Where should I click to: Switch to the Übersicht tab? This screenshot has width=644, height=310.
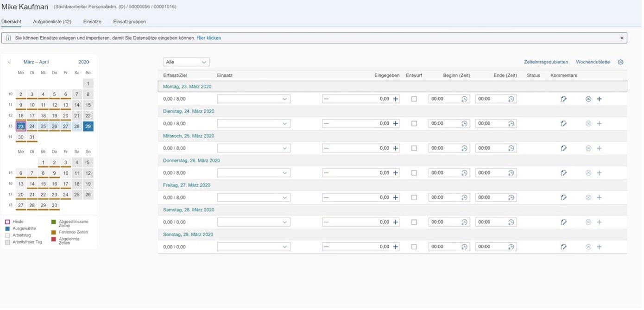click(11, 22)
